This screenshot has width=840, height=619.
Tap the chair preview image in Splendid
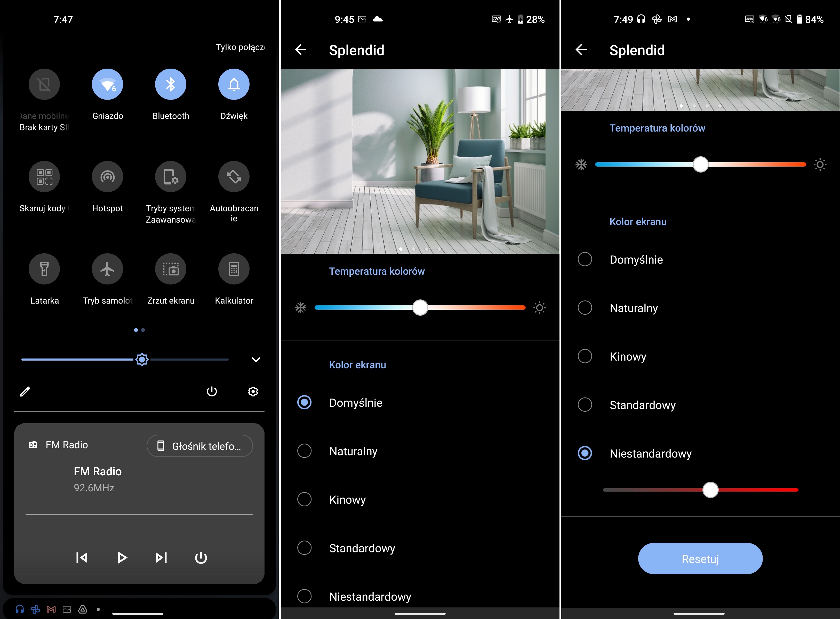click(x=420, y=161)
